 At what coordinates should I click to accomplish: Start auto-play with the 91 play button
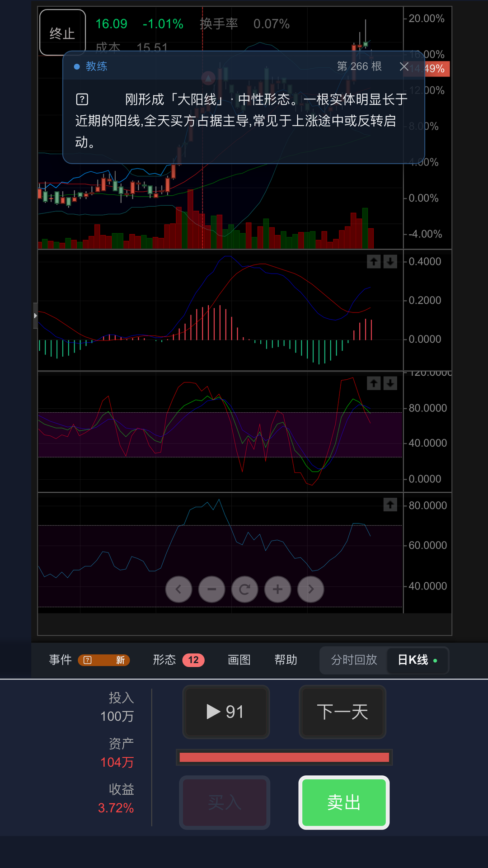[x=226, y=712]
